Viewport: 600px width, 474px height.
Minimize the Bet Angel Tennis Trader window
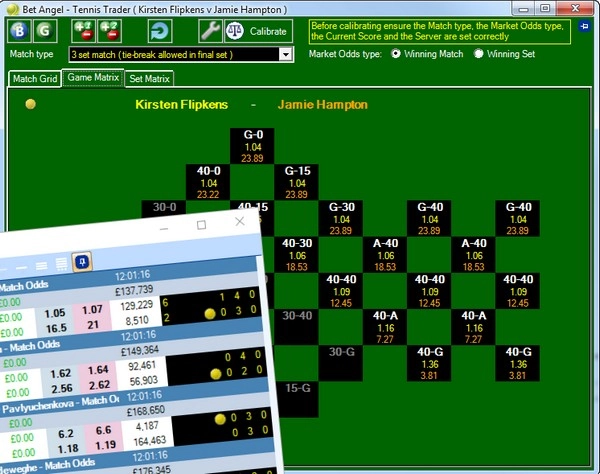point(523,9)
